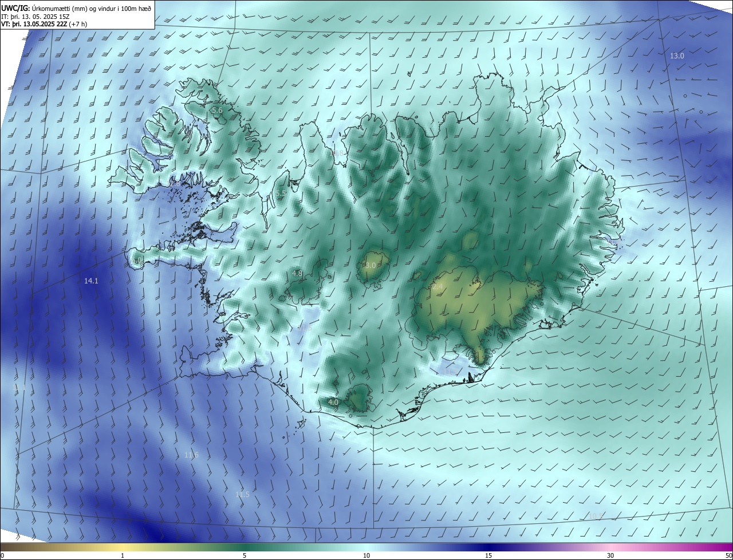This screenshot has width=733, height=560.
Task: Click the colour scale tick label 50
Action: 728,555
